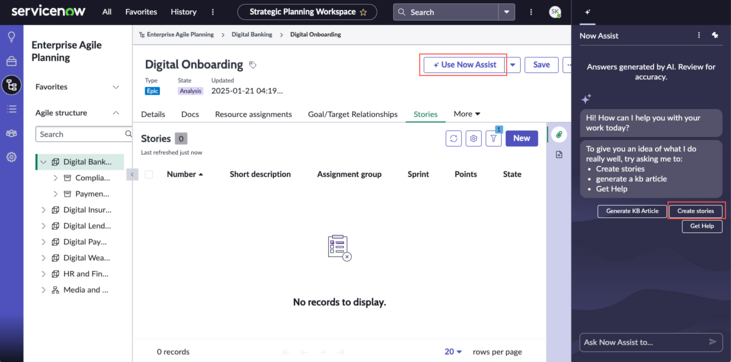
Task: Click the Agile structure search magnifier
Action: [x=128, y=134]
